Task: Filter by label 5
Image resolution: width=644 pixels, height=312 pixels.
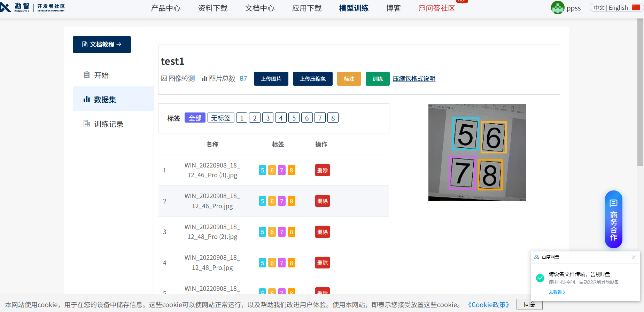Action: pos(294,118)
